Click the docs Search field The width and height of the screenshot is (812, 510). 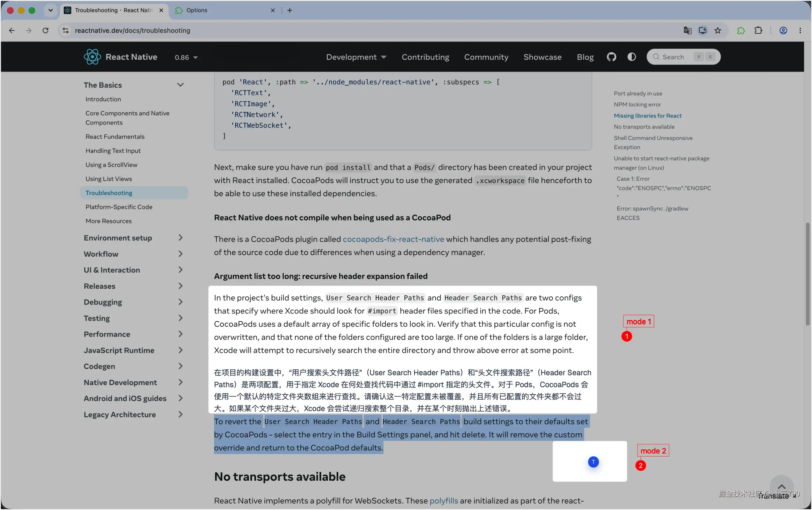tap(683, 57)
